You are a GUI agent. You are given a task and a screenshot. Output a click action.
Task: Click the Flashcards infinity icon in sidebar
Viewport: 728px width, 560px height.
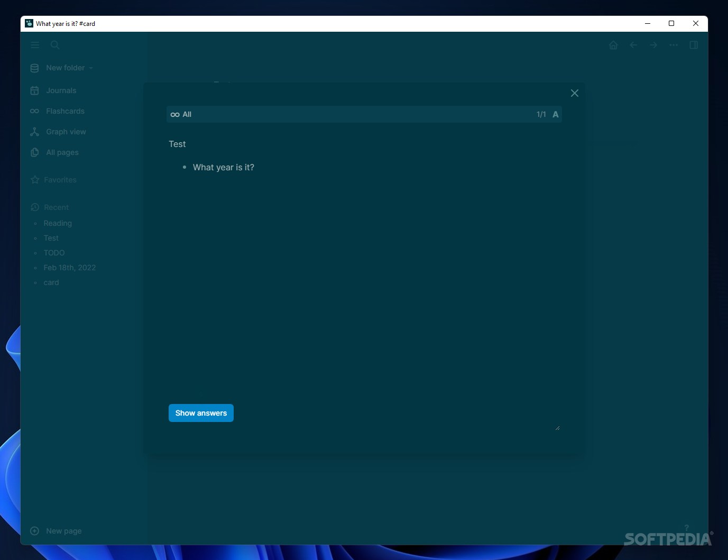tap(34, 111)
